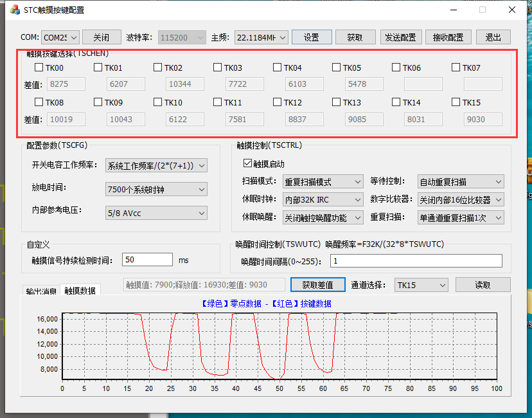Image resolution: width=532 pixels, height=418 pixels.
Task: Open the 放电时间 dropdown
Action: coord(156,189)
